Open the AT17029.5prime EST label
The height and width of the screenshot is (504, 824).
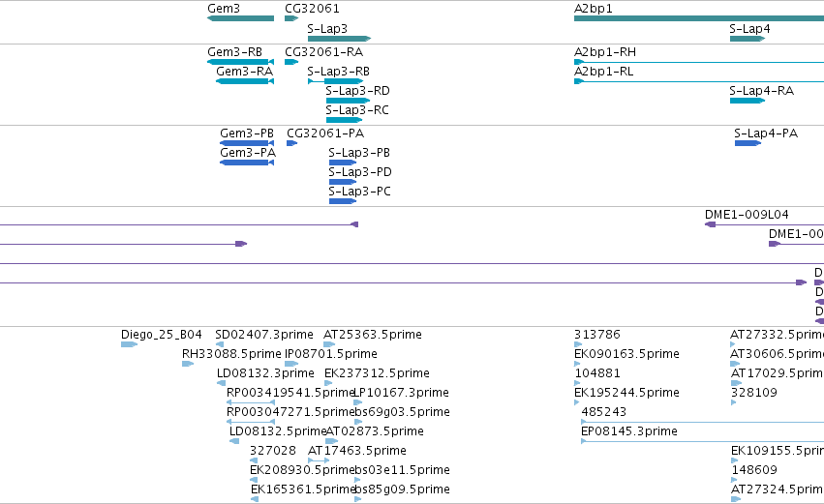click(x=778, y=373)
